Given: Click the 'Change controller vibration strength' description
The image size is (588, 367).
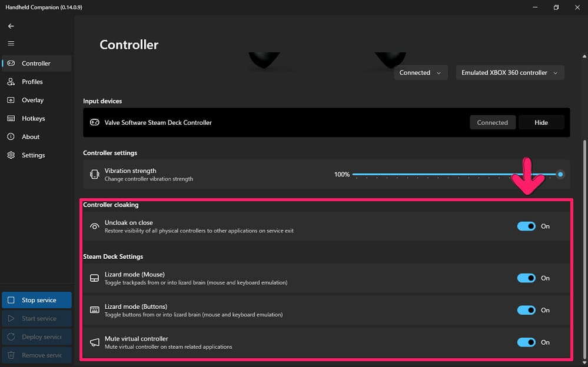Looking at the screenshot, I should coord(149,179).
